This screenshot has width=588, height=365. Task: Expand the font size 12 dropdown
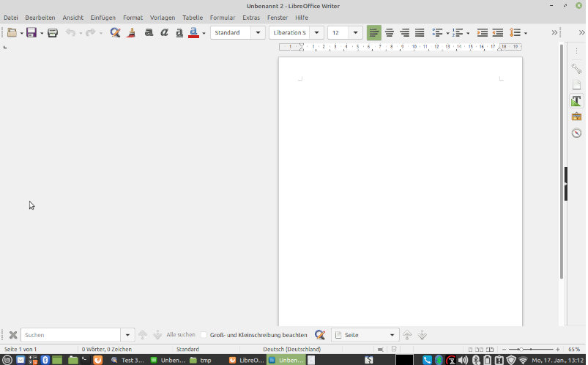click(355, 33)
